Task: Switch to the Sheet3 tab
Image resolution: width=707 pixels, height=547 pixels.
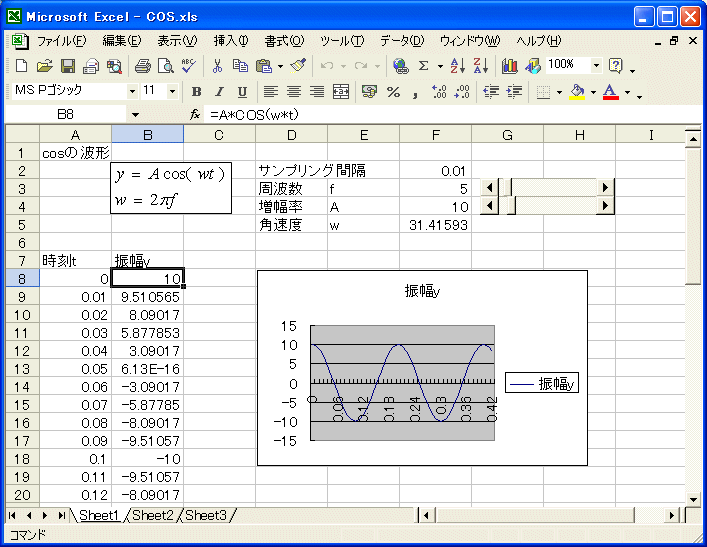Action: (206, 515)
